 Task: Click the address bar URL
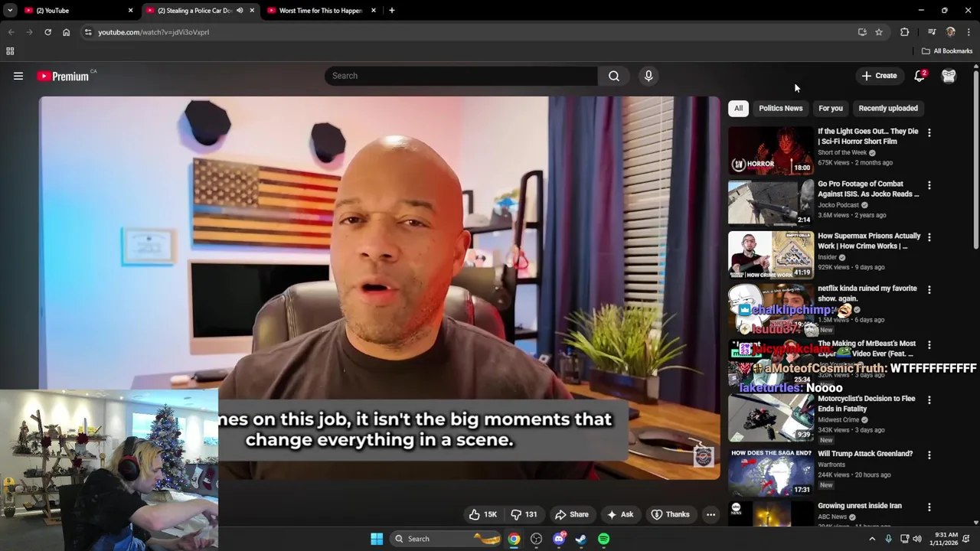tap(153, 32)
